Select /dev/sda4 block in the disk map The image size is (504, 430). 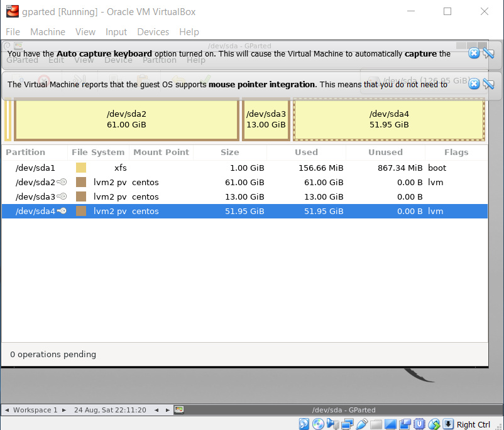pyautogui.click(x=389, y=119)
